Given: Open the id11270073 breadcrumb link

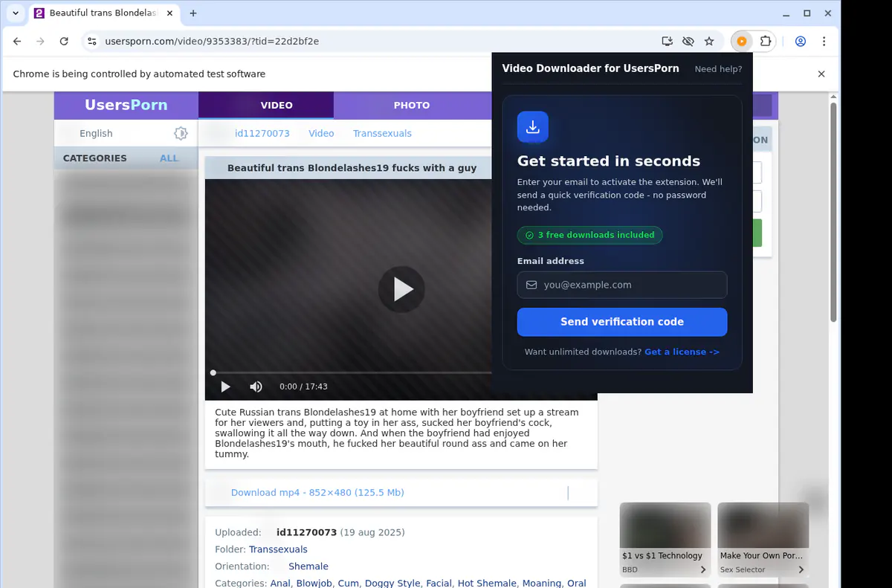Looking at the screenshot, I should pyautogui.click(x=262, y=134).
